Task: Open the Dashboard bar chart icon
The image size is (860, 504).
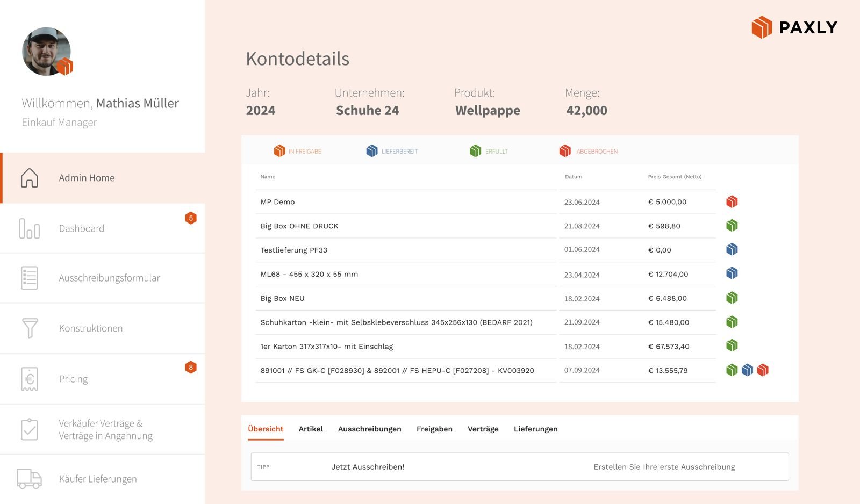Action: point(30,228)
